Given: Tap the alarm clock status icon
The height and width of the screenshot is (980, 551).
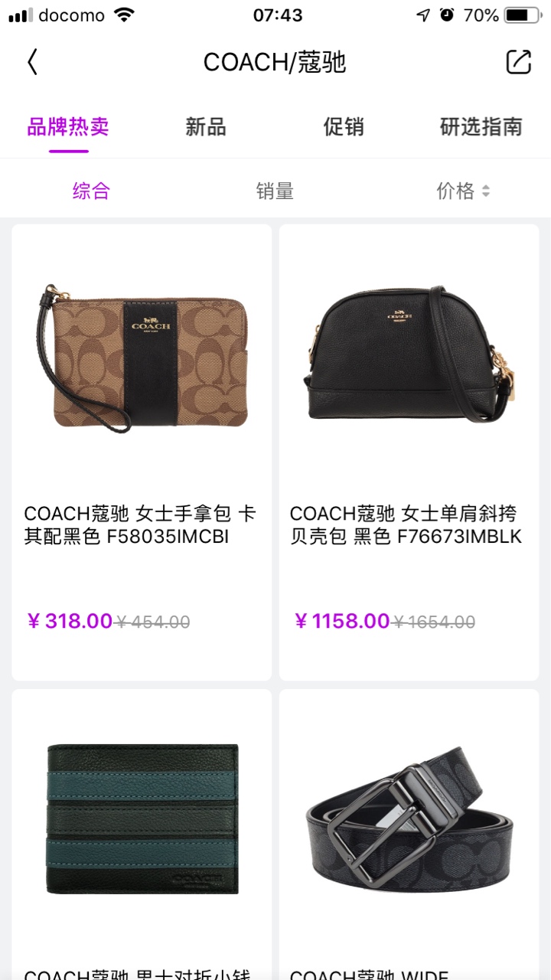Looking at the screenshot, I should tap(447, 15).
